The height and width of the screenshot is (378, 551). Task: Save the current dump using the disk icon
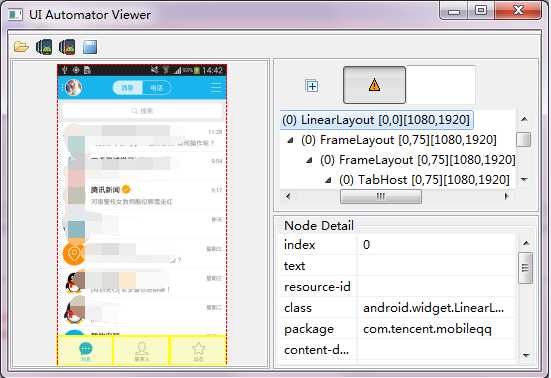pos(90,47)
